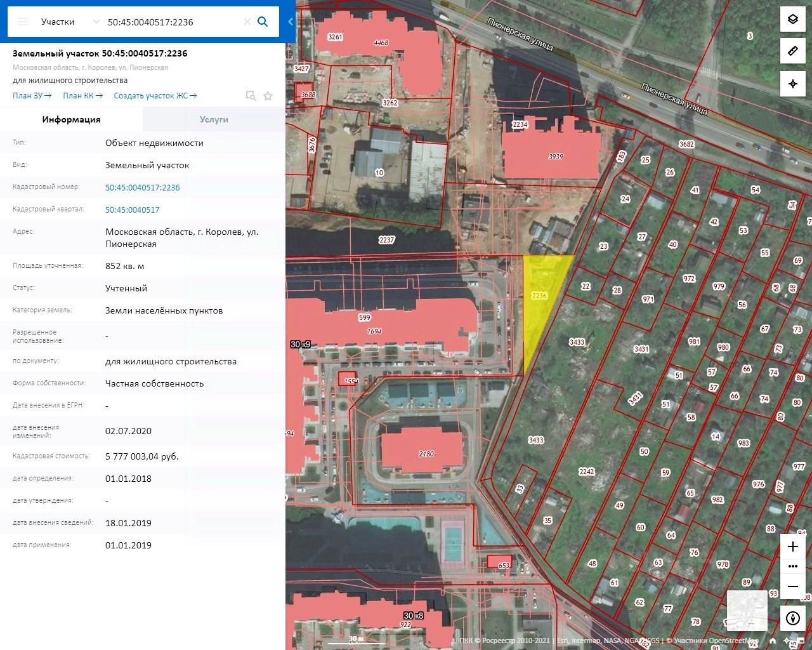The width and height of the screenshot is (812, 650).
Task: Switch basemap using the minimap thumbnail
Action: (x=747, y=609)
